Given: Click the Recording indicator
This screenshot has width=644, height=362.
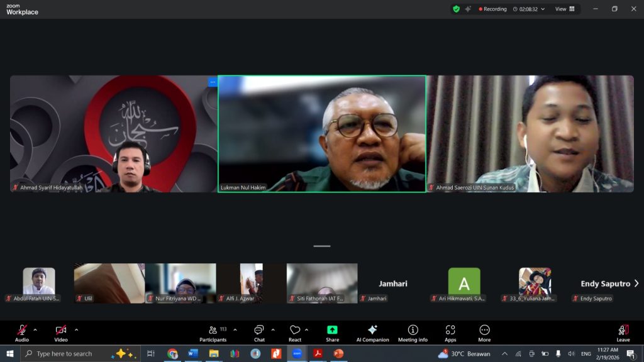Looking at the screenshot, I should pyautogui.click(x=492, y=9).
